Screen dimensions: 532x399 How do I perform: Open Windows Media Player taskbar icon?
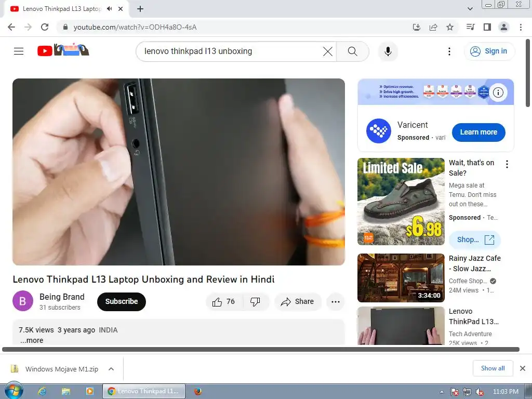click(x=89, y=391)
